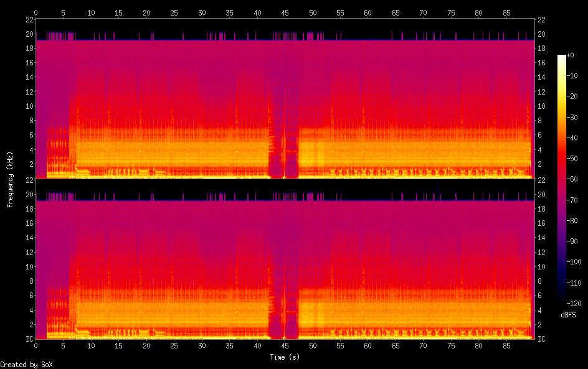Click the "45" tick label on the top time axis
Screen dimensions: 588x369
click(285, 12)
